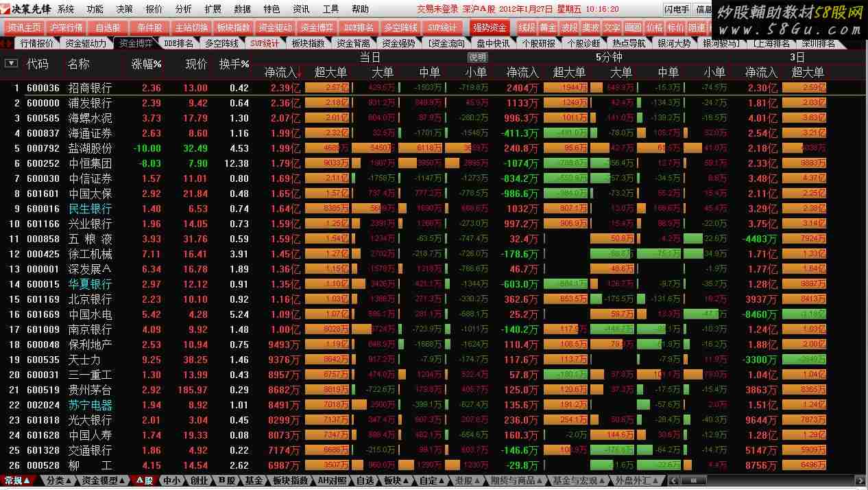This screenshot has width=868, height=490.
Task: Click the 沪深行情 toolbar button
Action: 66,27
